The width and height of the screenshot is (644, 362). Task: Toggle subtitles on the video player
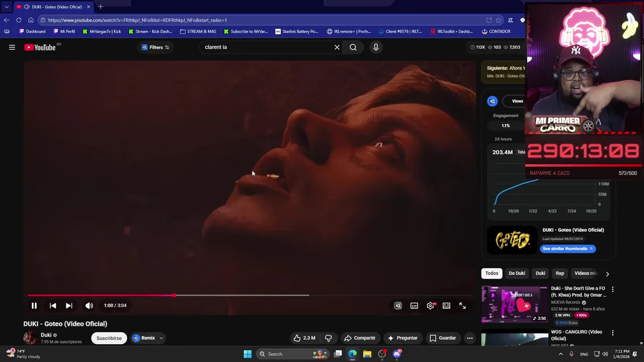(414, 306)
